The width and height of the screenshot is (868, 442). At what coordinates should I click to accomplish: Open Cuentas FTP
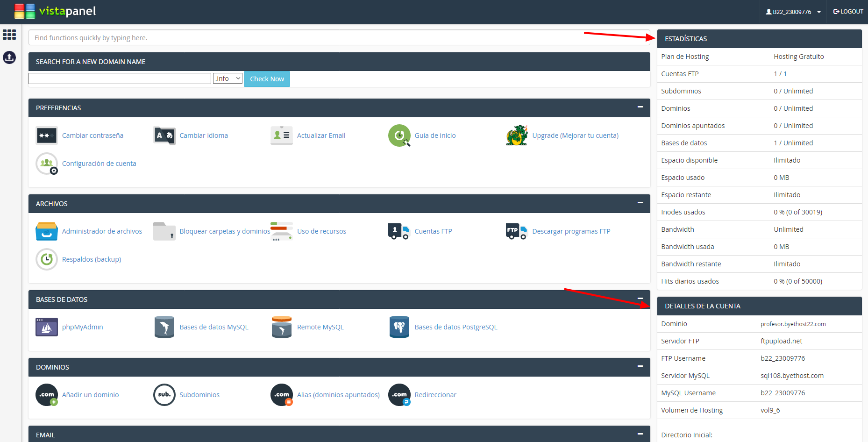433,231
